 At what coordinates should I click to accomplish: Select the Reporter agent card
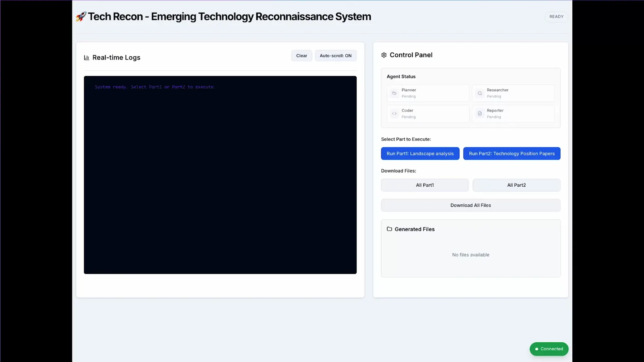(514, 114)
